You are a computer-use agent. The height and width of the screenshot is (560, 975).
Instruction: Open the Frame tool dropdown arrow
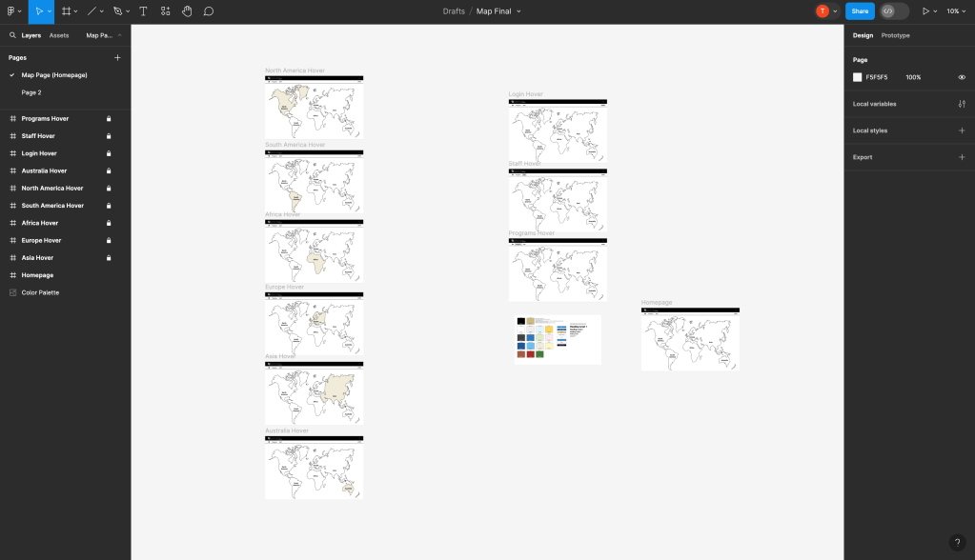tap(77, 11)
